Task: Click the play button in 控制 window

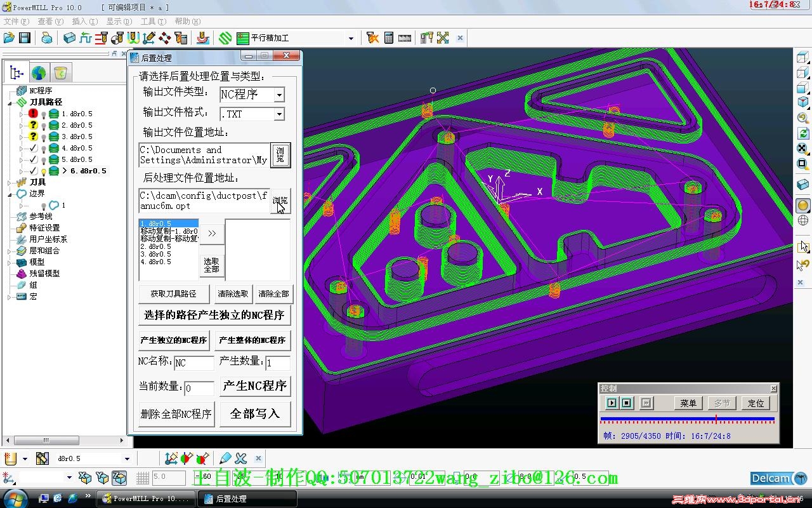Action: [612, 403]
